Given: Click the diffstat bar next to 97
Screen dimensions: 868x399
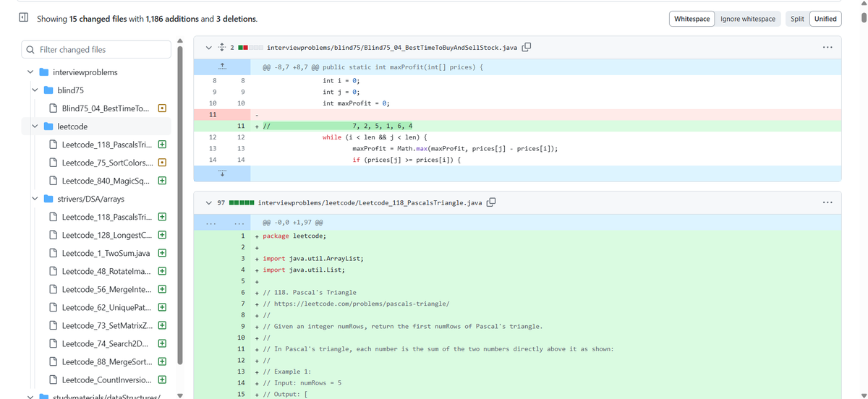Looking at the screenshot, I should pos(241,203).
